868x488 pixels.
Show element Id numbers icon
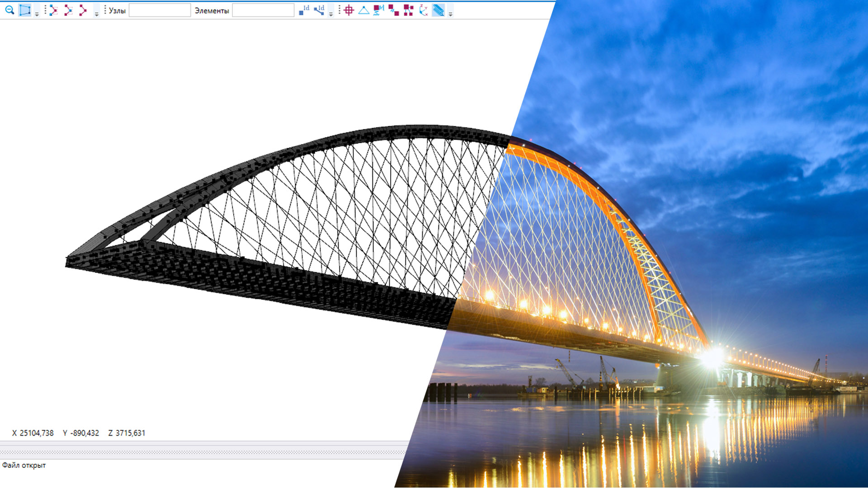[x=319, y=10]
